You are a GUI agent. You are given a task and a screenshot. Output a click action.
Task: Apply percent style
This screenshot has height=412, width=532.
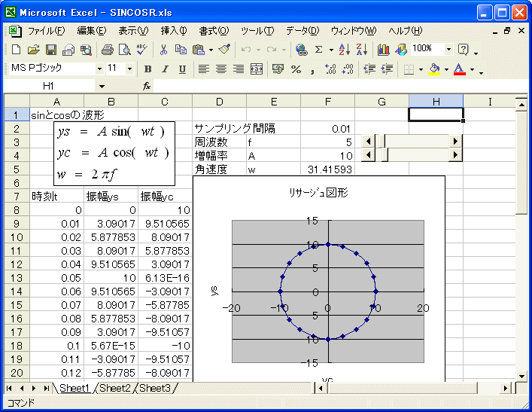(296, 69)
